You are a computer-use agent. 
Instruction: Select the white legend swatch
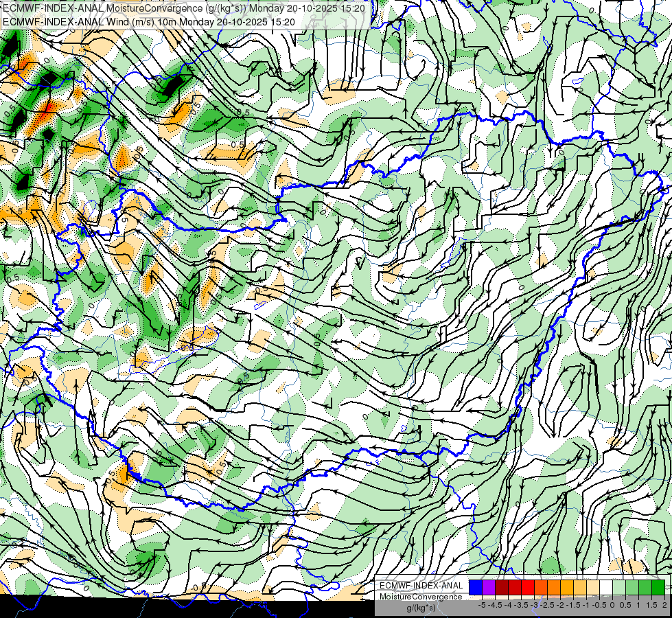pyautogui.click(x=606, y=588)
